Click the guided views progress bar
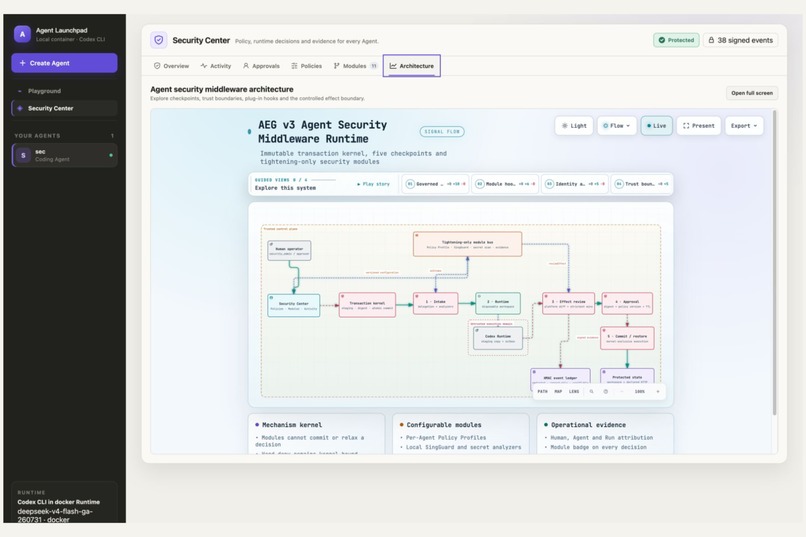The height and width of the screenshot is (537, 806). 323,180
